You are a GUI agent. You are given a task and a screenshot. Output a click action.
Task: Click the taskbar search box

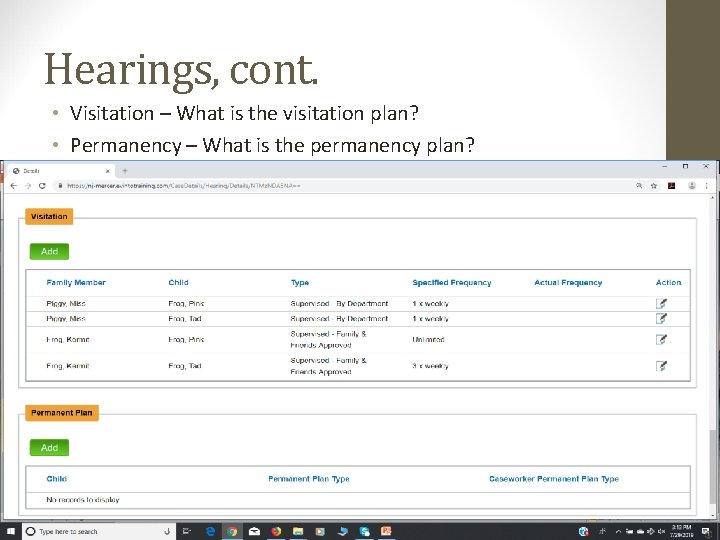tap(99, 531)
